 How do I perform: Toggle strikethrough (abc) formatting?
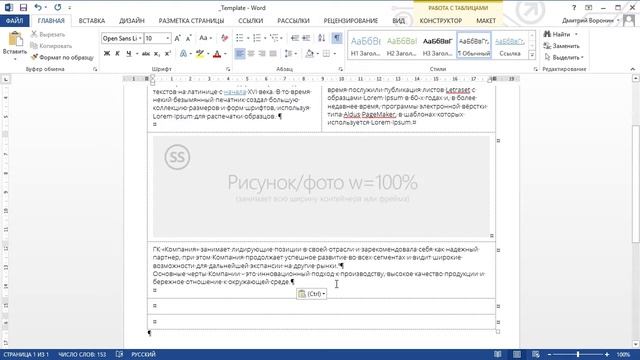146,53
